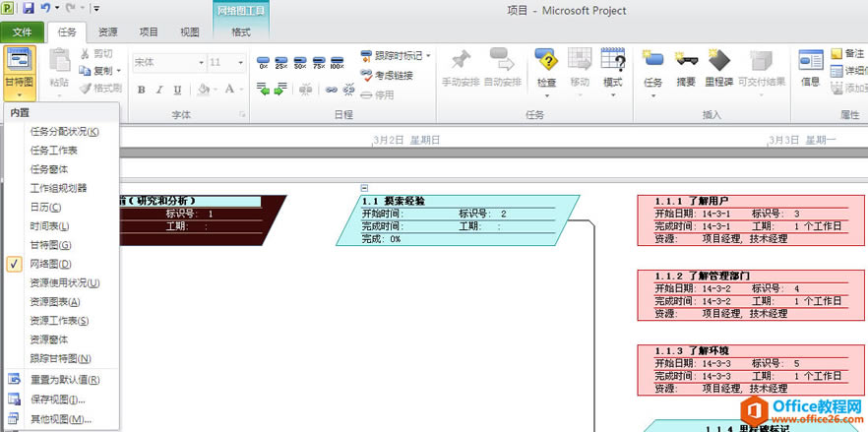Click the 剪切 cut icon
This screenshot has height=432, width=868.
click(x=85, y=54)
